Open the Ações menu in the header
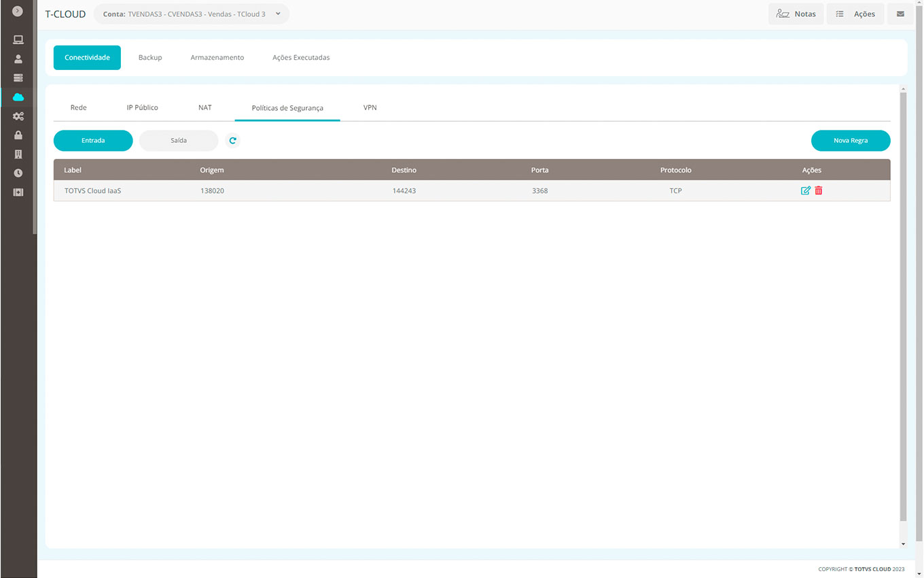 click(855, 14)
